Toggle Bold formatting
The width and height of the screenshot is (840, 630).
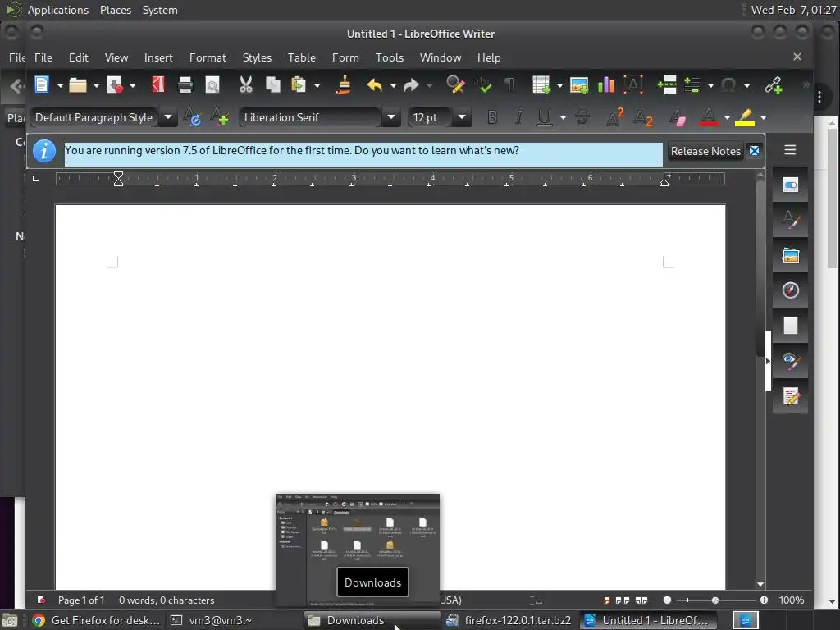point(492,117)
